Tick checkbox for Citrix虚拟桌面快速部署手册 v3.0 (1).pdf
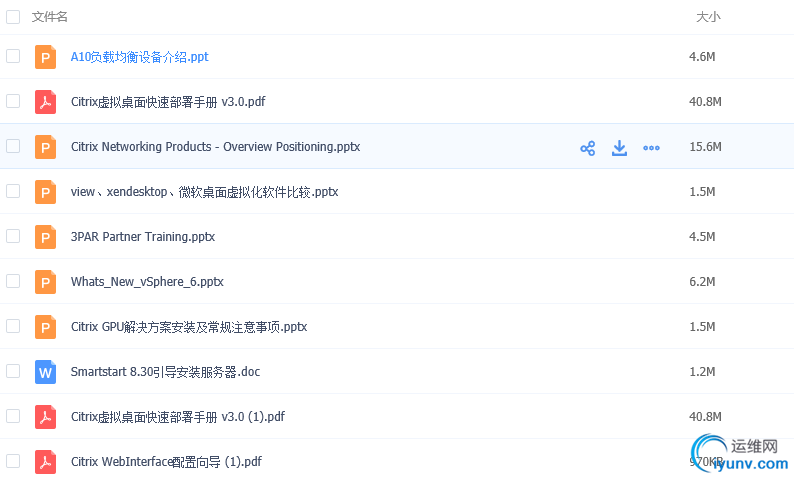Image resolution: width=794 pixels, height=480 pixels. tap(13, 416)
